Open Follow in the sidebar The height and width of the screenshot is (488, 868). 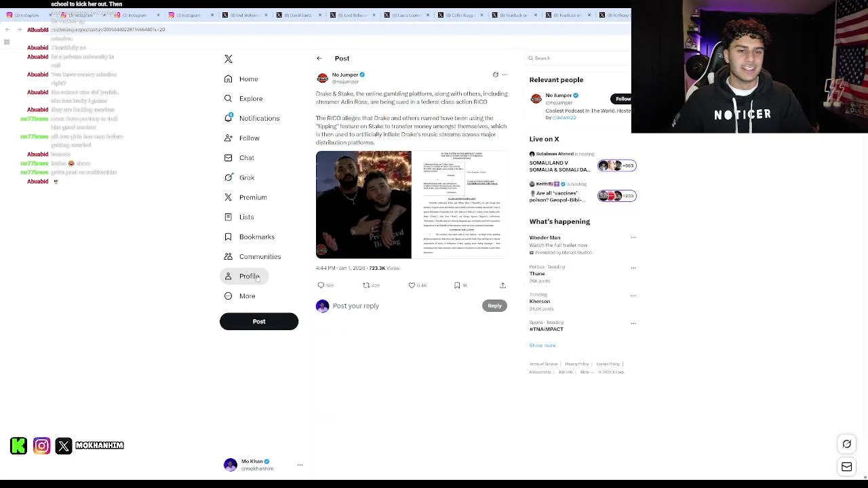tap(242, 138)
